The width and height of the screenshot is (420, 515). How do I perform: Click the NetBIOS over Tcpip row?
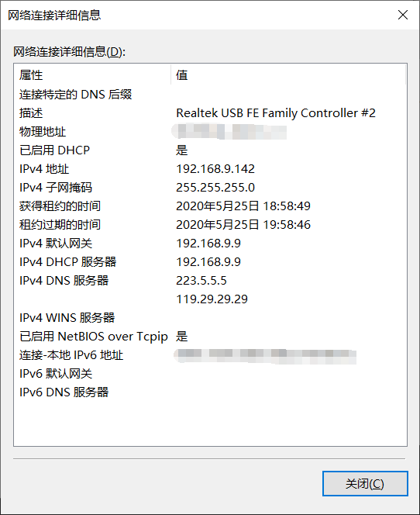pyautogui.click(x=210, y=337)
